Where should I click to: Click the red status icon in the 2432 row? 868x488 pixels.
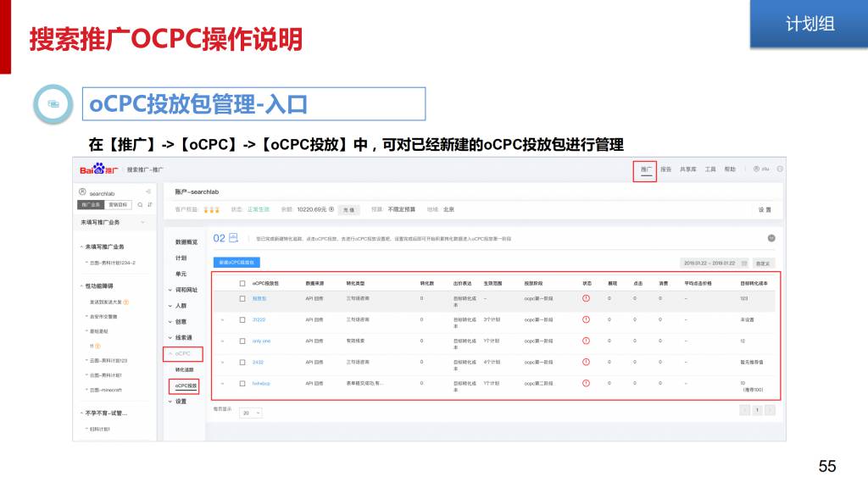[586, 362]
